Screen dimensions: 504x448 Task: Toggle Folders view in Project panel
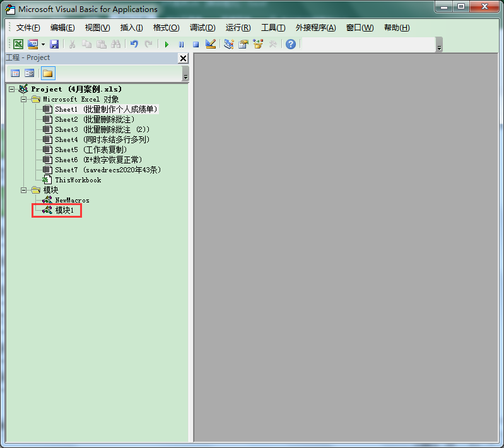[x=48, y=73]
